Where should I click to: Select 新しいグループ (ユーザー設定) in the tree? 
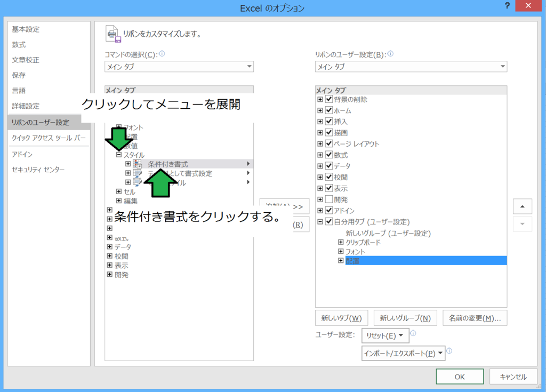pyautogui.click(x=388, y=233)
